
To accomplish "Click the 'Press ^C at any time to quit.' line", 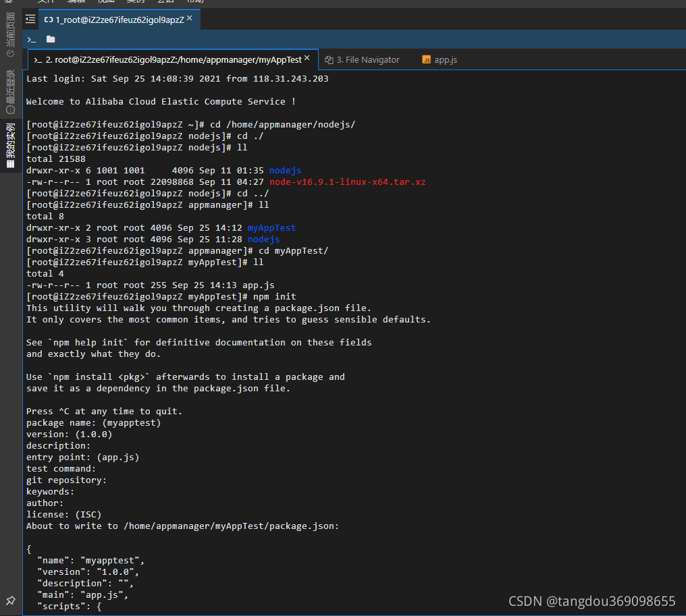I will point(104,412).
